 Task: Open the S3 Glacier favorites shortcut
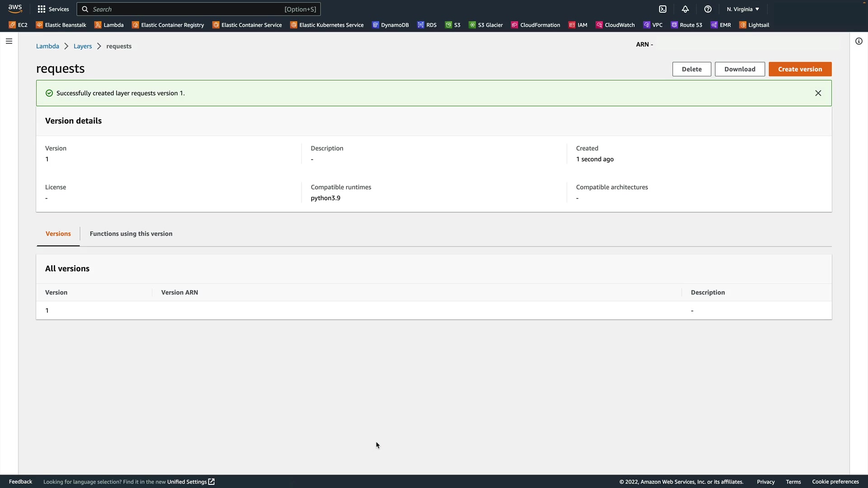tap(486, 25)
